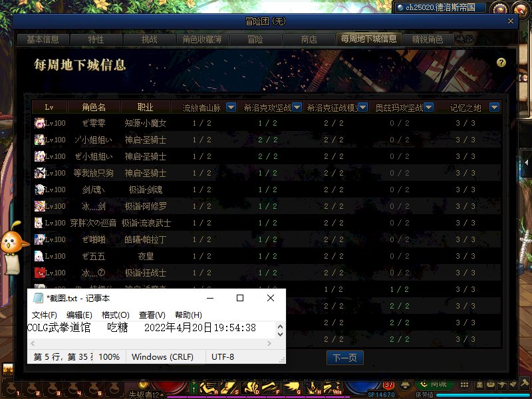This screenshot has height=399, width=532.
Task: Open Notepad 编辑(E) menu
Action: [79, 315]
